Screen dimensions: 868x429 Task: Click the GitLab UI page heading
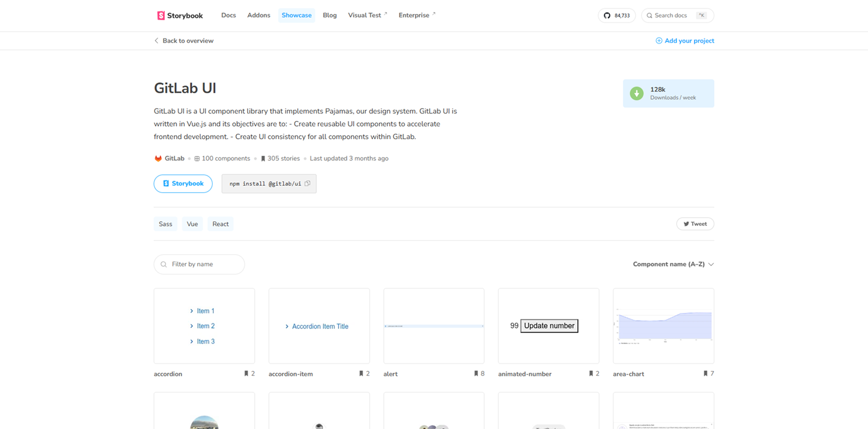point(185,88)
